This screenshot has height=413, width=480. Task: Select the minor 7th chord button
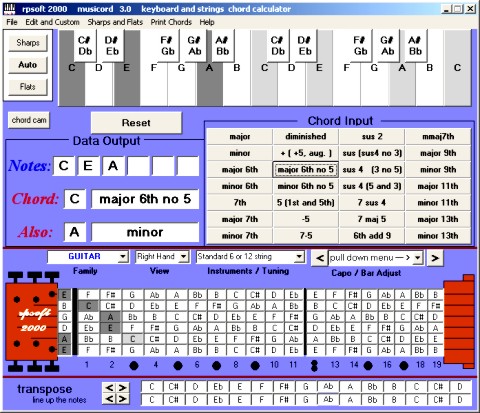pyautogui.click(x=240, y=236)
